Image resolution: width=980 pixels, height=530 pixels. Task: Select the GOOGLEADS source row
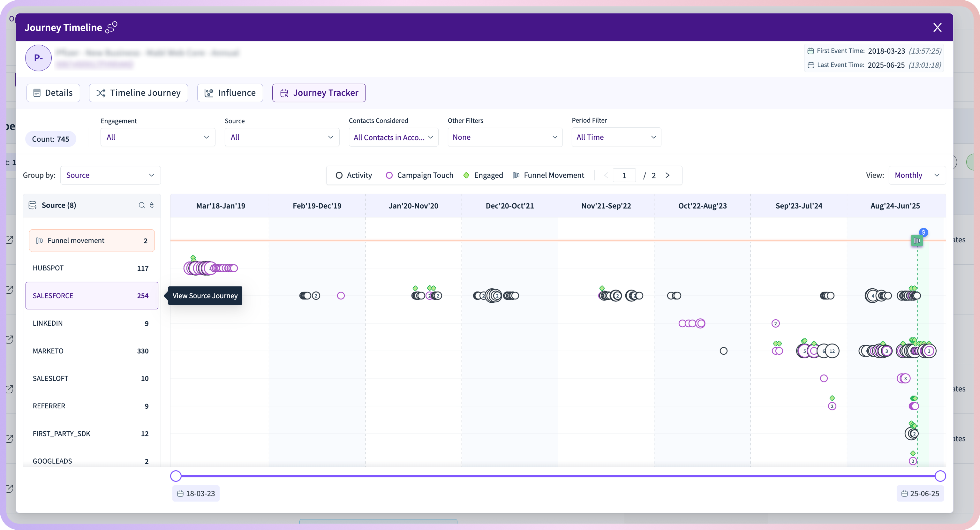click(x=92, y=461)
